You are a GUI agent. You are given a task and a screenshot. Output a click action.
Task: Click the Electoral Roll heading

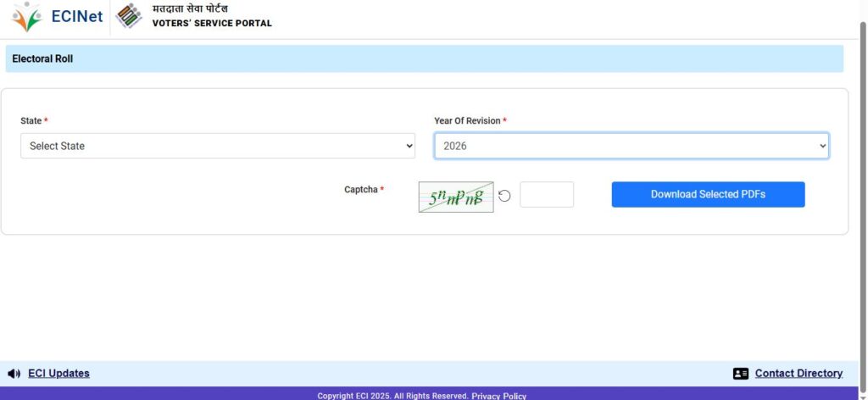click(42, 58)
